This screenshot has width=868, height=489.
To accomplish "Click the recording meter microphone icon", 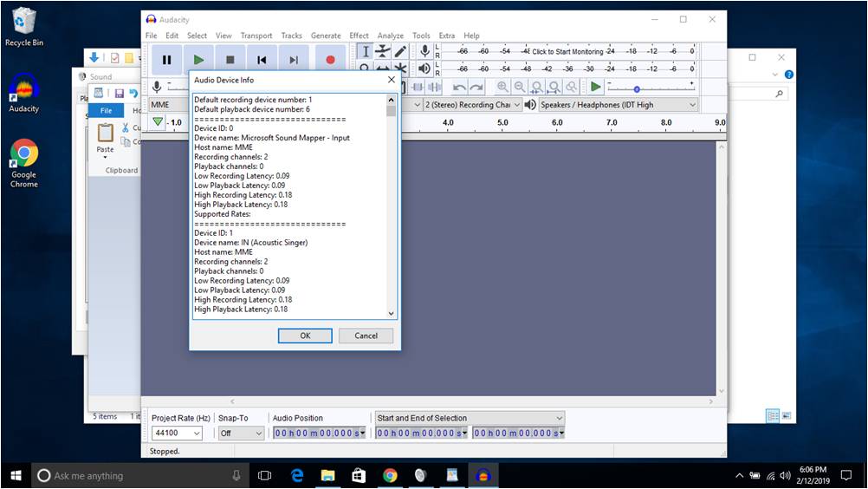I will point(424,51).
